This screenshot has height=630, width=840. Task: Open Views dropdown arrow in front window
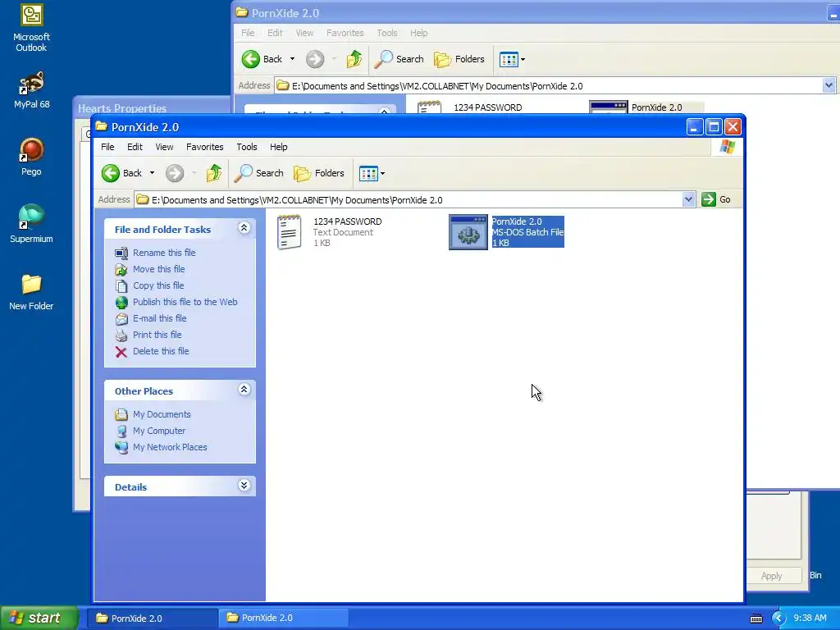pos(382,174)
